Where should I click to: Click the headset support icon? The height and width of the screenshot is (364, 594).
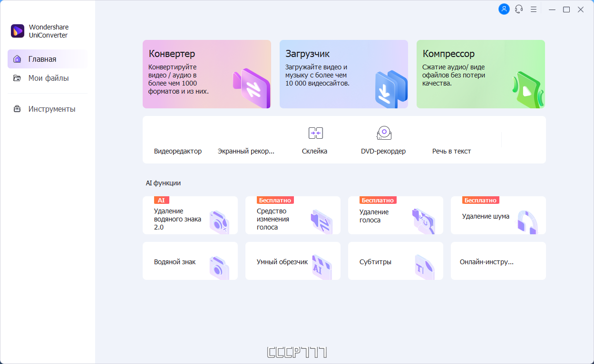tap(519, 9)
